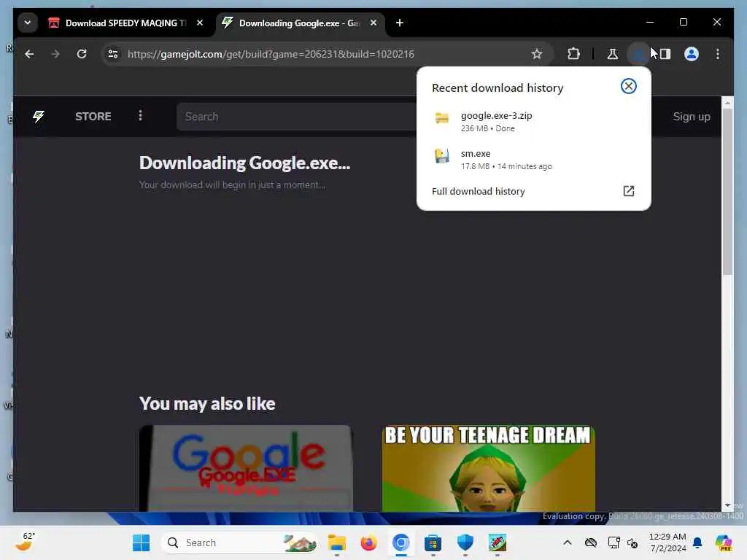Select the Downloading Google.exe tab
This screenshot has width=747, height=560.
[300, 23]
